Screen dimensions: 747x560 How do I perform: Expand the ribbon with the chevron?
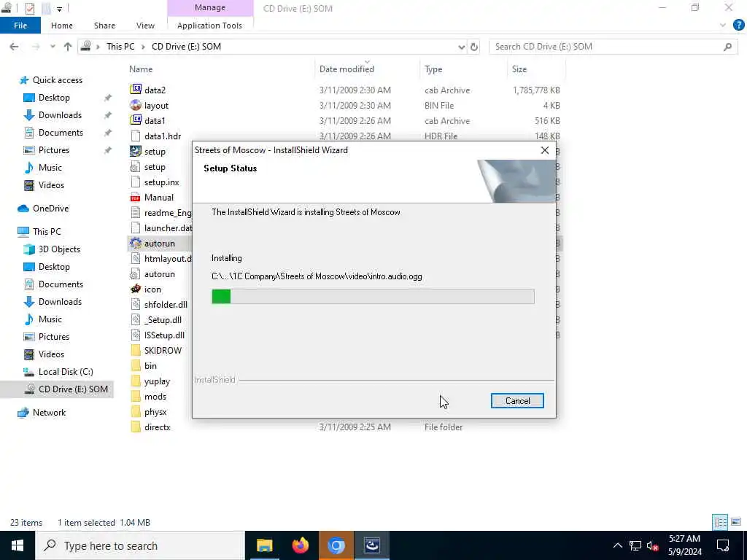pyautogui.click(x=723, y=26)
